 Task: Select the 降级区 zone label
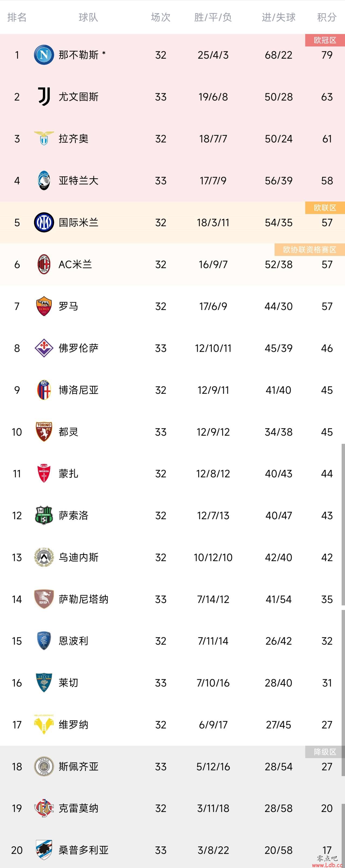[325, 752]
